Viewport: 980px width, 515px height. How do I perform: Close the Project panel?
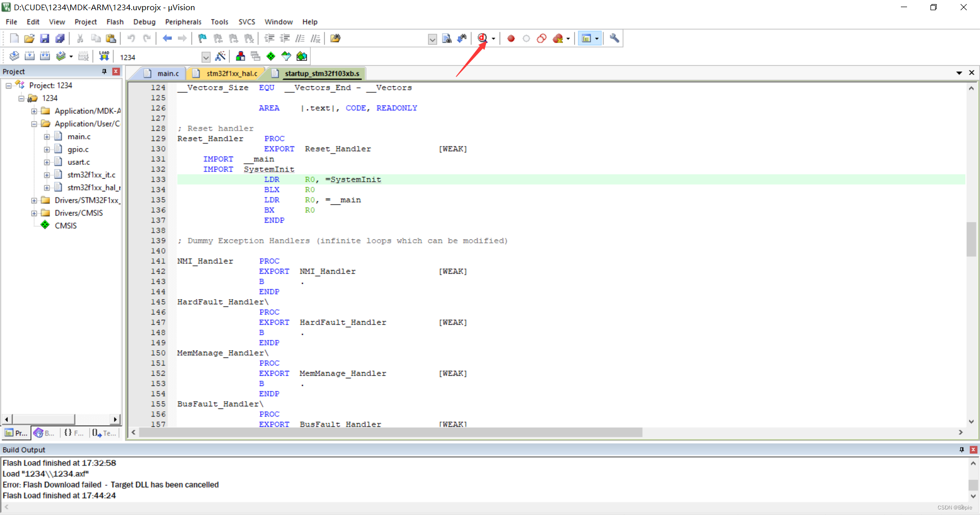click(116, 71)
